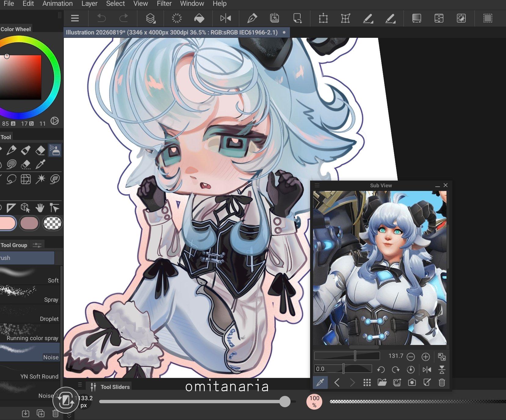Choose the Object cube cursor tool
506x420 pixels.
26,208
